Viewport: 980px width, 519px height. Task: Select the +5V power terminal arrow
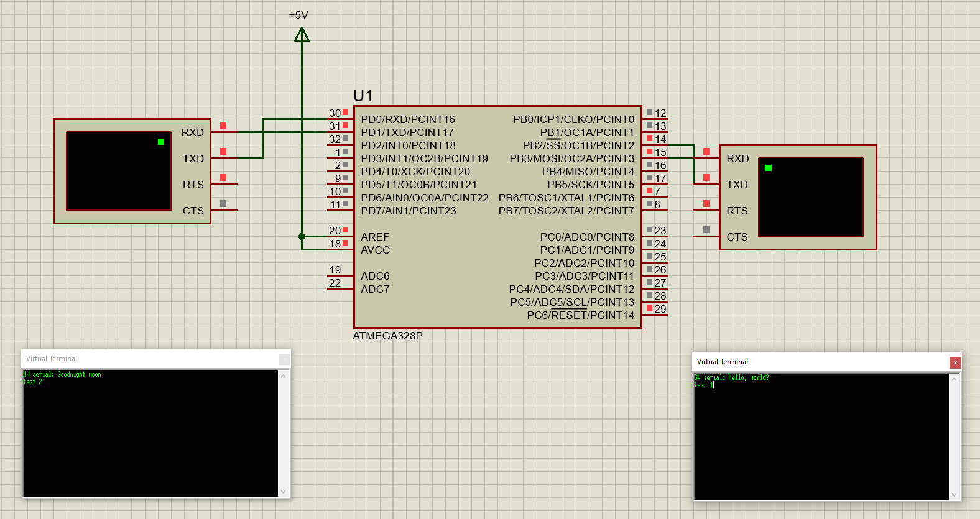pyautogui.click(x=302, y=35)
